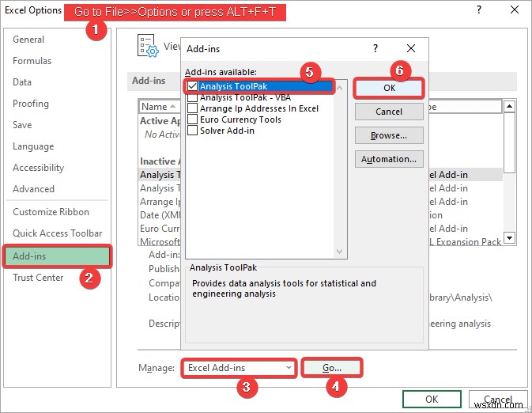Click OK in the Add-ins dialog
This screenshot has height=413, width=532.
click(389, 88)
